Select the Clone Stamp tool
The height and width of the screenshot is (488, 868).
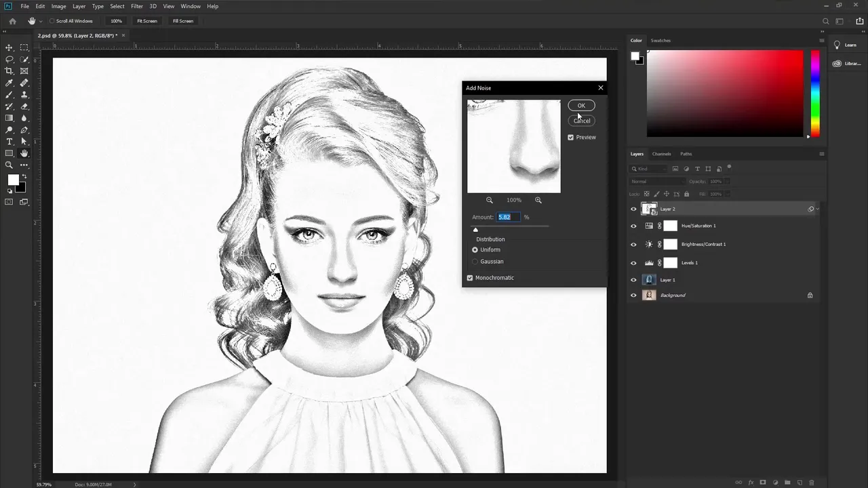coord(24,94)
